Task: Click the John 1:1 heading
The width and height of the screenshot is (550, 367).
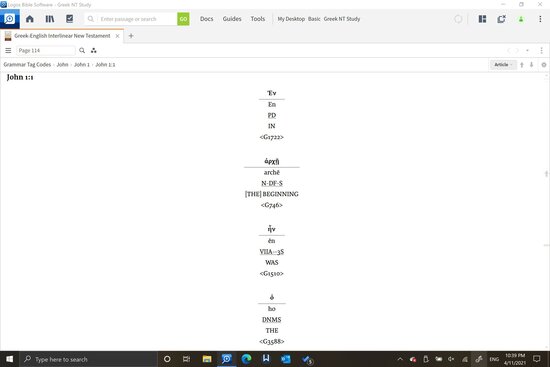Action: pos(20,77)
